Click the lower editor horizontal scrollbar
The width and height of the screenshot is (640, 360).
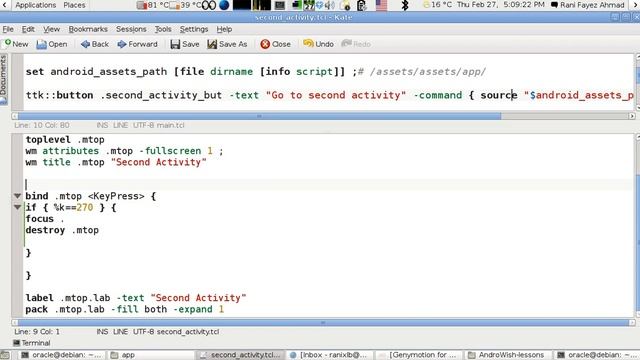[323, 322]
